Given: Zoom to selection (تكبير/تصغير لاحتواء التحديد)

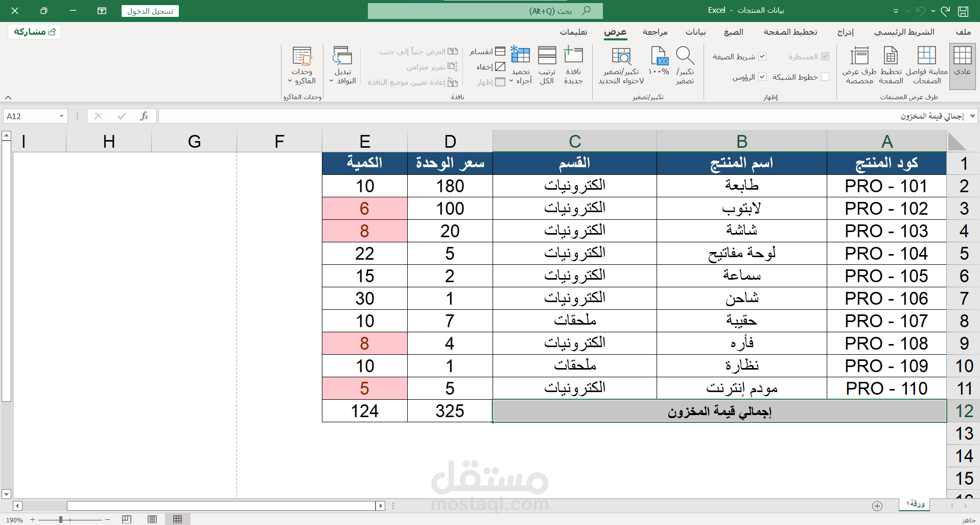Looking at the screenshot, I should [x=621, y=65].
